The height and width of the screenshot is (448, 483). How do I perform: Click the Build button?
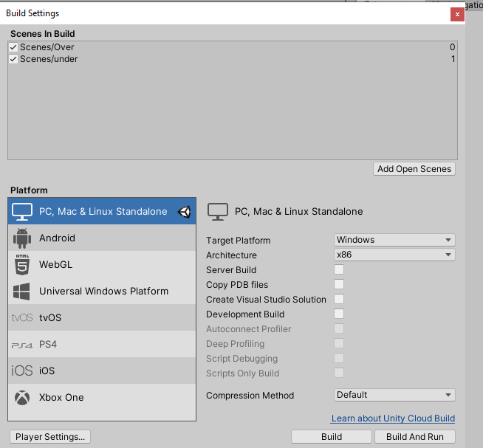tap(332, 437)
